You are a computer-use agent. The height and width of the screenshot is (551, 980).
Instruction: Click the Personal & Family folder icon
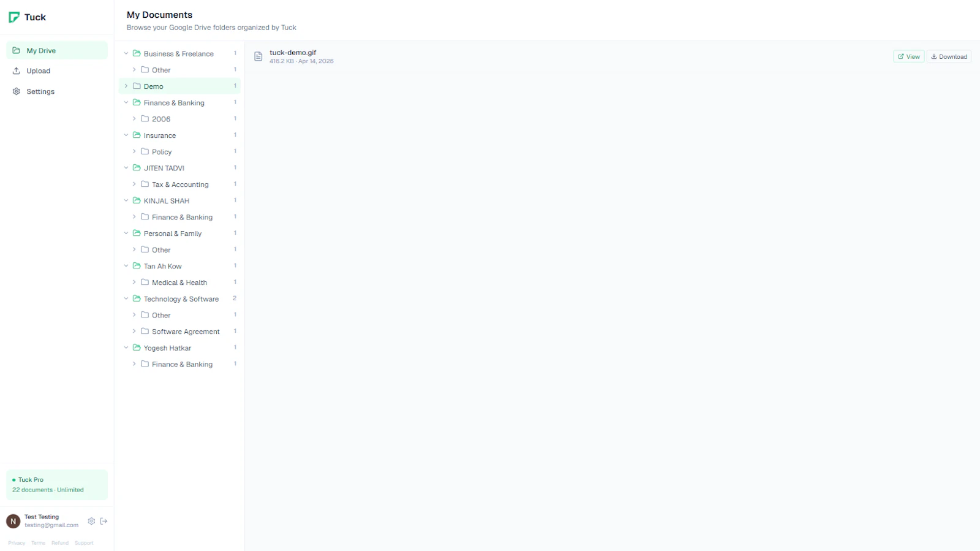coord(137,233)
